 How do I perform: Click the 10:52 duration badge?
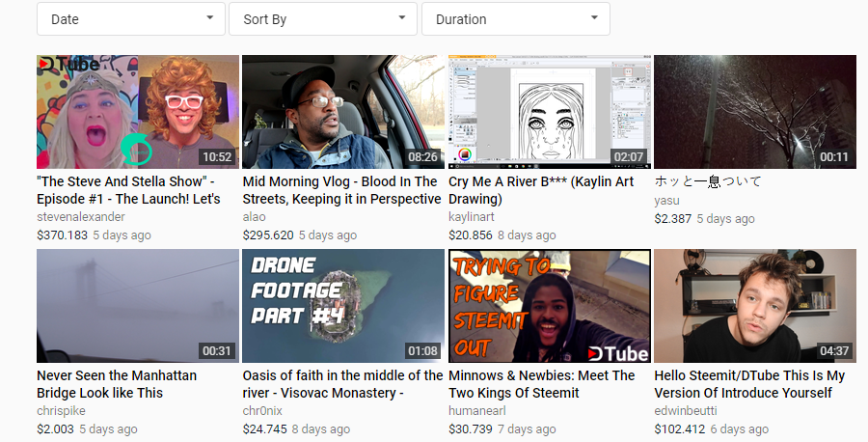[217, 156]
